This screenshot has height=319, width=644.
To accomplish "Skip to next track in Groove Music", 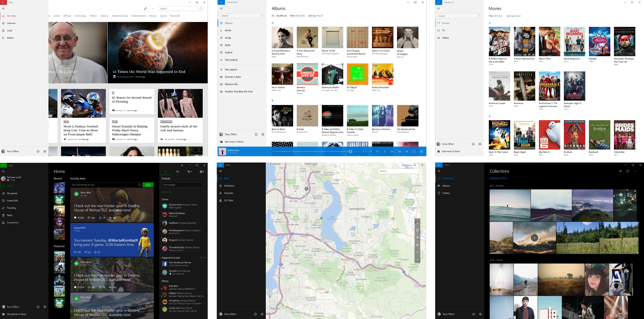I will [x=392, y=152].
